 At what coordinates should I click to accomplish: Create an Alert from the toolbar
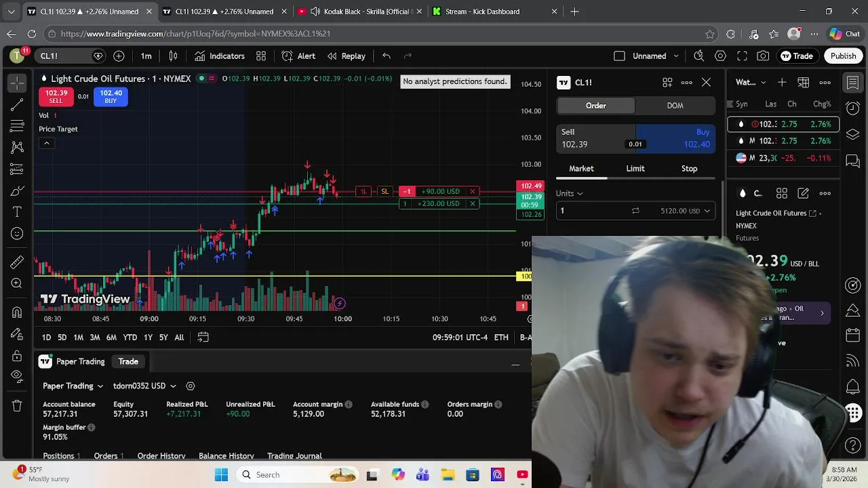tap(298, 56)
